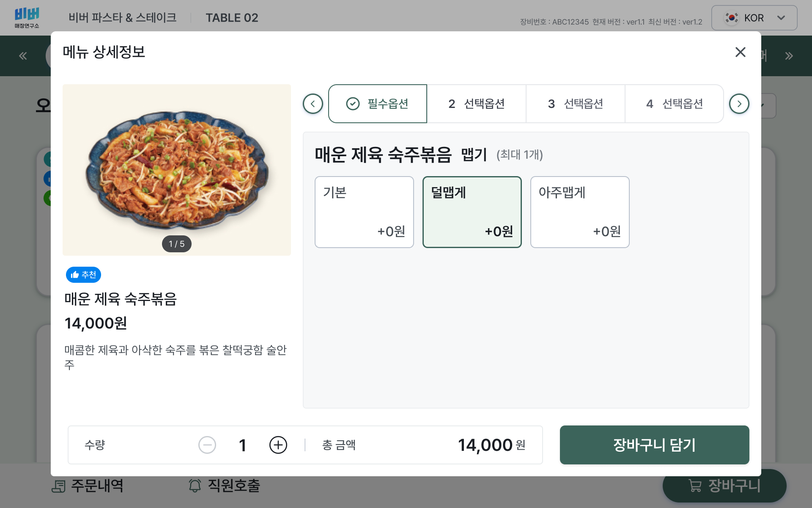Increase quantity with the plus stepper

click(278, 445)
